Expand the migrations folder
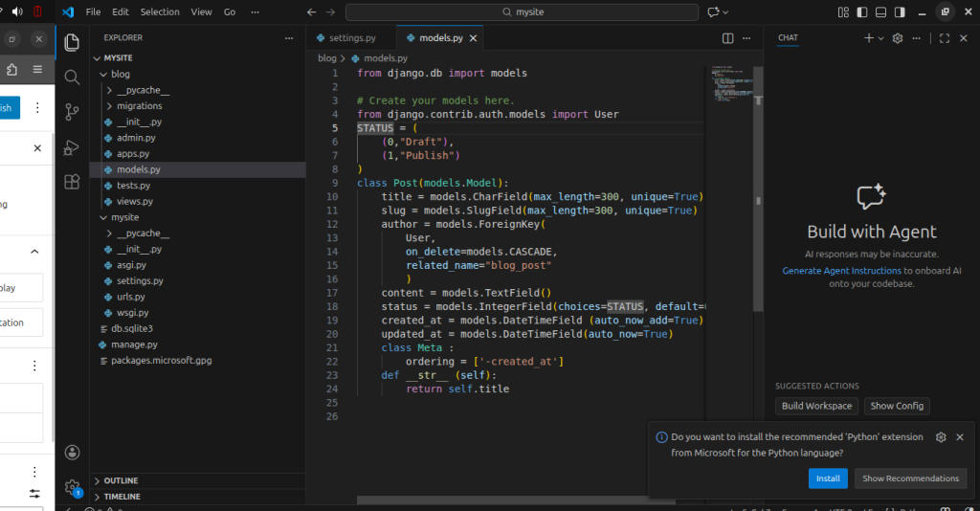The height and width of the screenshot is (511, 980). [139, 105]
